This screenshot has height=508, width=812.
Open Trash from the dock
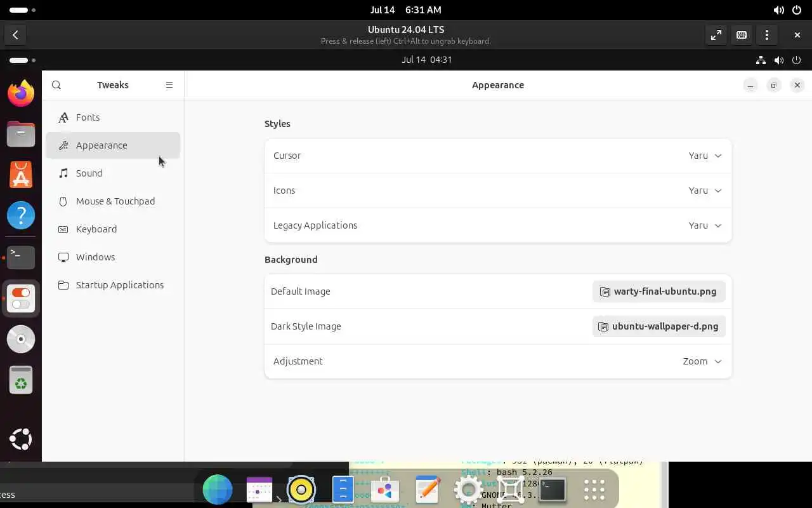(x=21, y=380)
